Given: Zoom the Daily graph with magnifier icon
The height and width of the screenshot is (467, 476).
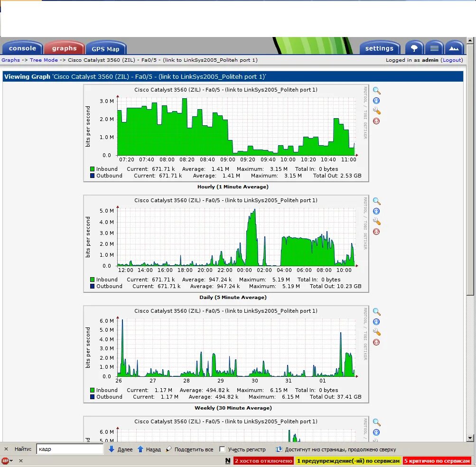Looking at the screenshot, I should [x=376, y=201].
